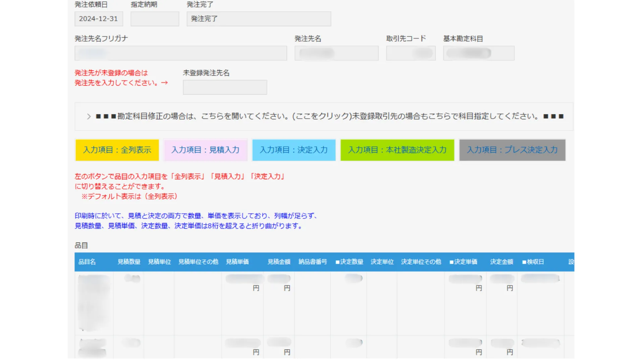Screen dimensions: 644x362
Task: Select the 取引先コード field
Action: coord(411,53)
